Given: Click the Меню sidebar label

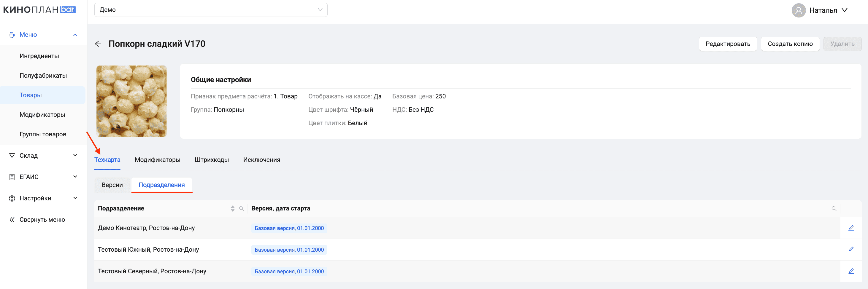Looking at the screenshot, I should tap(28, 35).
